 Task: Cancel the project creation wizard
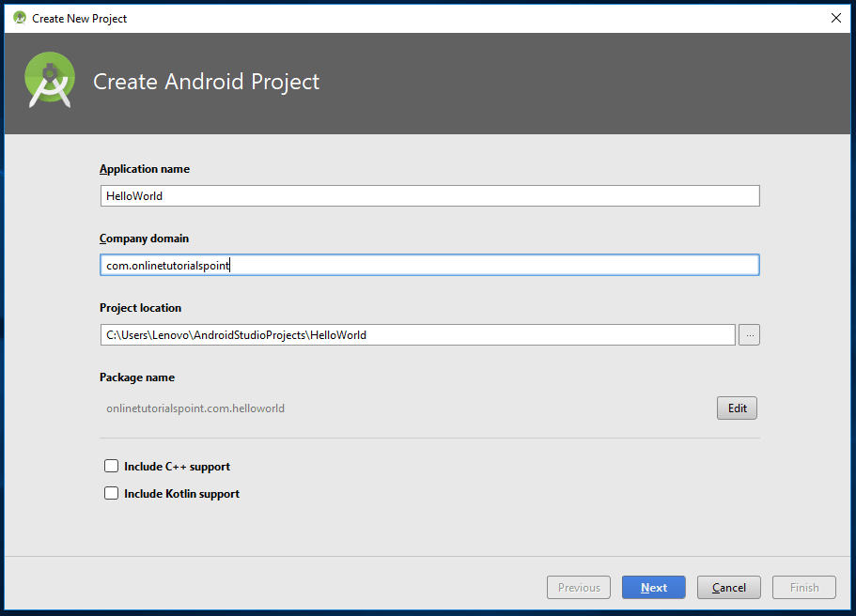click(x=729, y=588)
